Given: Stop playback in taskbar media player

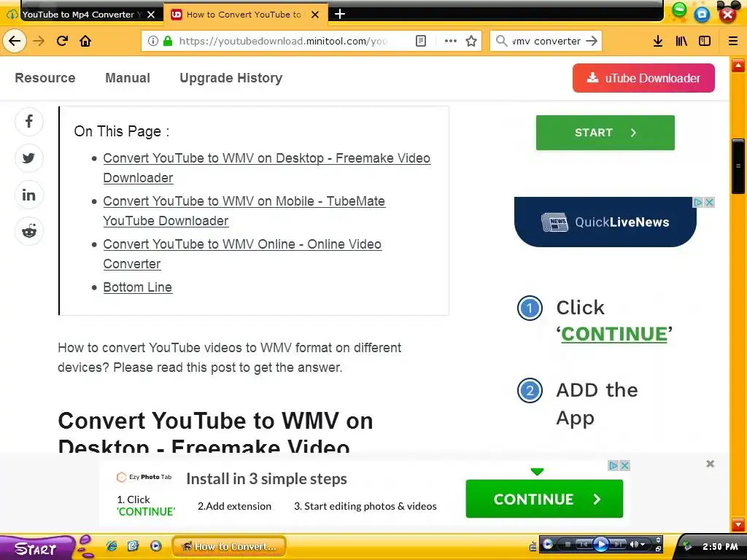Looking at the screenshot, I should [x=567, y=544].
